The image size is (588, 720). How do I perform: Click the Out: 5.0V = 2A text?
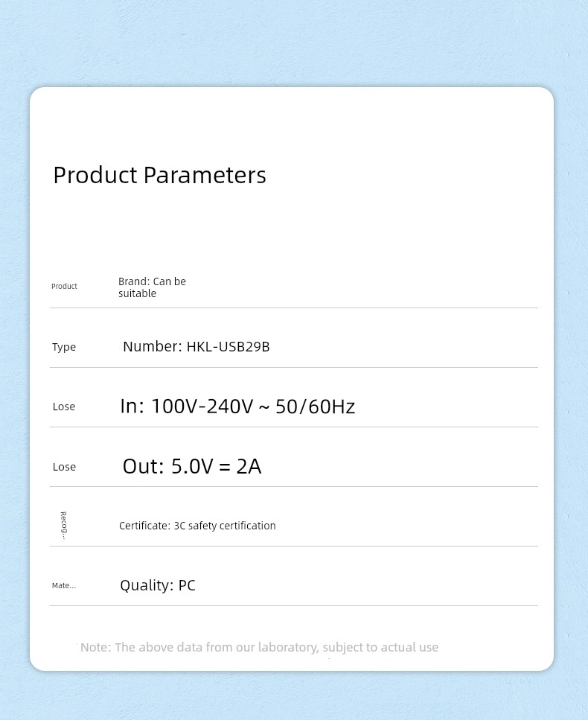(192, 466)
